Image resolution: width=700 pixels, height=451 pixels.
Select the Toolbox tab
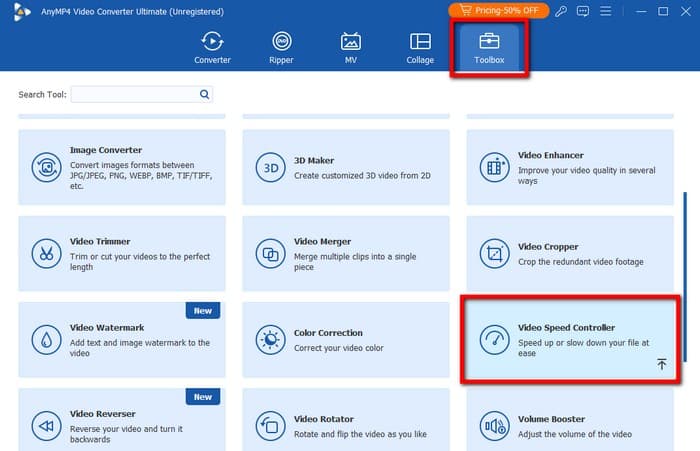[x=489, y=48]
